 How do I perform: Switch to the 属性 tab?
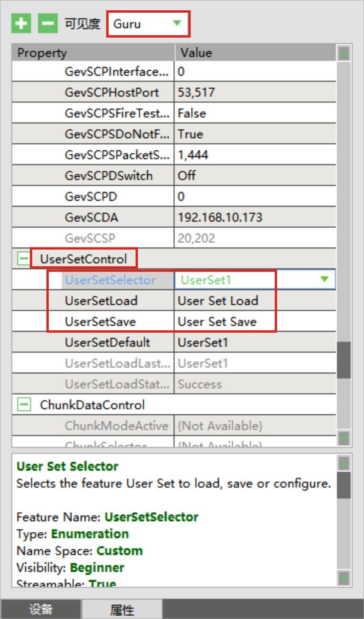click(x=122, y=609)
